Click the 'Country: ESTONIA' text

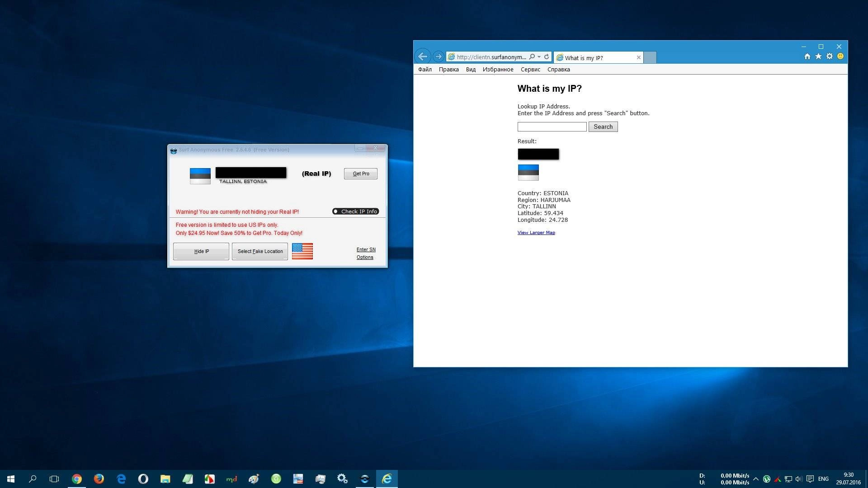(543, 193)
